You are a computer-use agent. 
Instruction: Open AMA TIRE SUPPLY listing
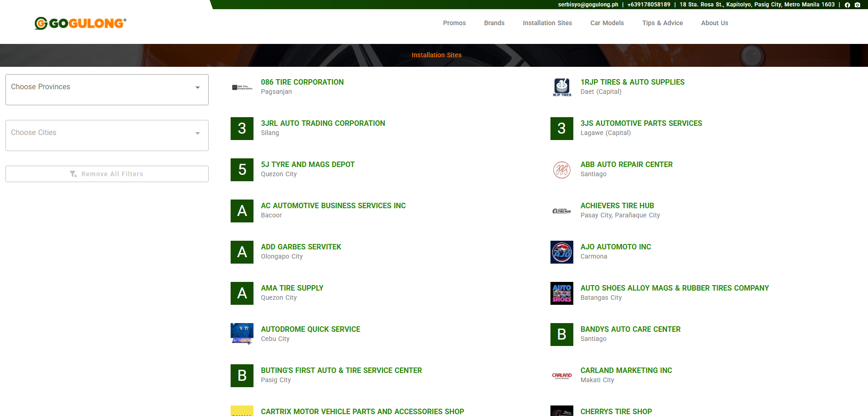(x=292, y=288)
